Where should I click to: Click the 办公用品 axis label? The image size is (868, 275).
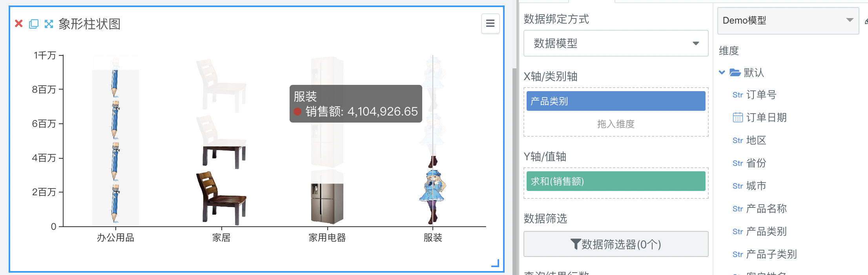pos(116,238)
